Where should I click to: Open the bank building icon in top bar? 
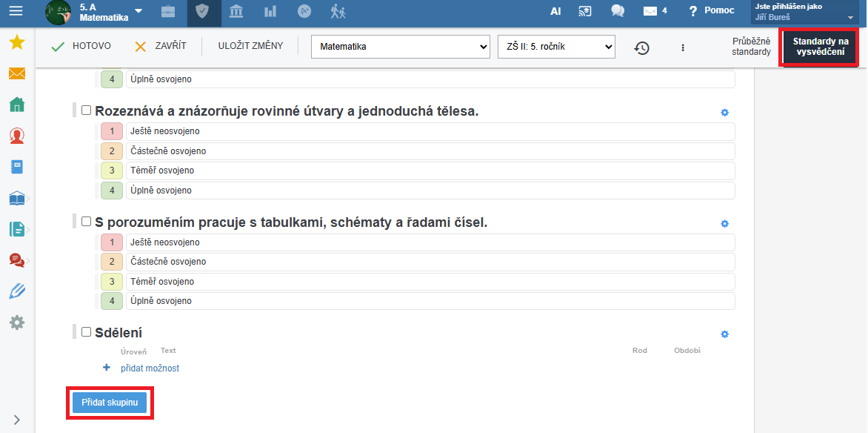point(236,11)
